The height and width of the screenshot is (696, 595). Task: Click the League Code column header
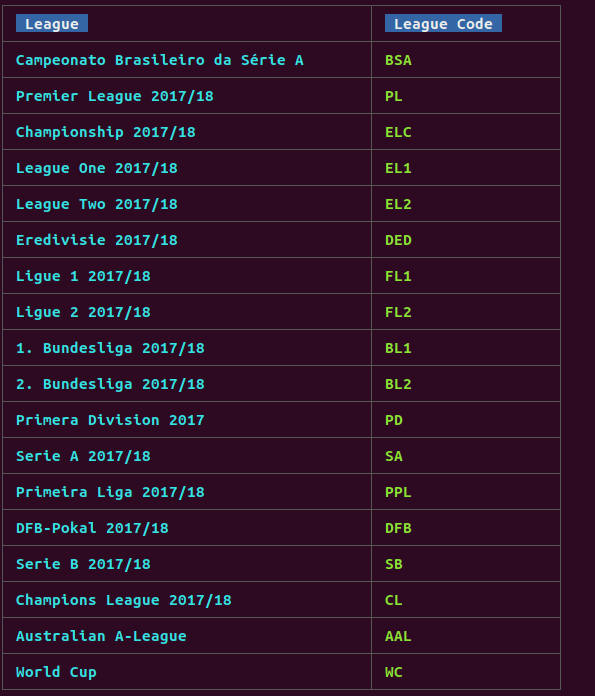pyautogui.click(x=443, y=24)
